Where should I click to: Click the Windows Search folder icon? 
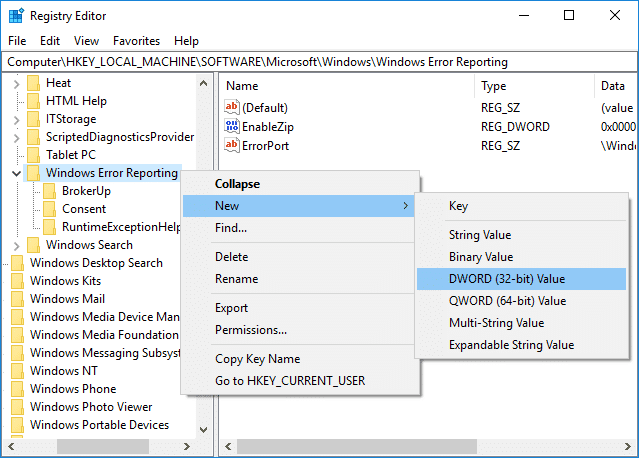tap(33, 245)
